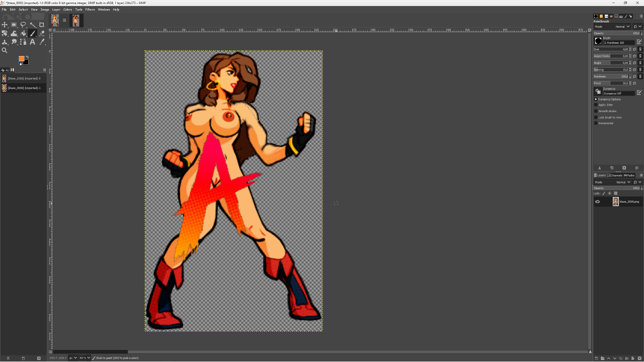Open the Filters menu

click(90, 10)
